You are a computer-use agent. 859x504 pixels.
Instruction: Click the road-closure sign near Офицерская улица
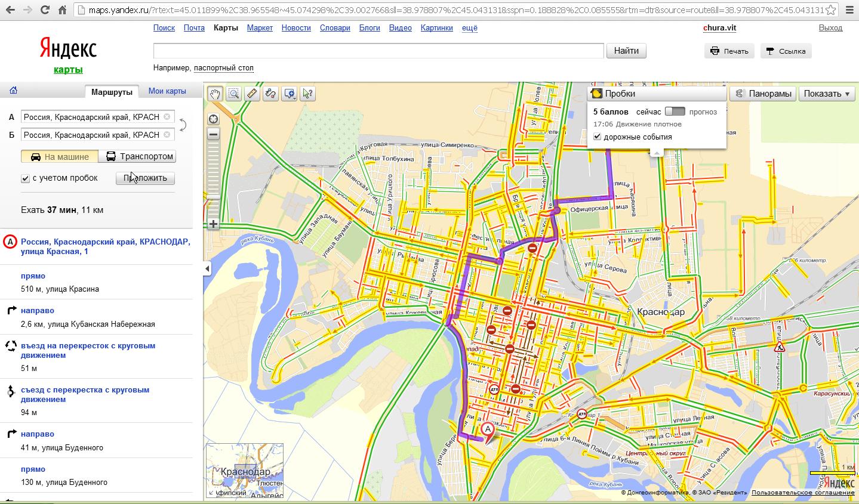pos(531,249)
